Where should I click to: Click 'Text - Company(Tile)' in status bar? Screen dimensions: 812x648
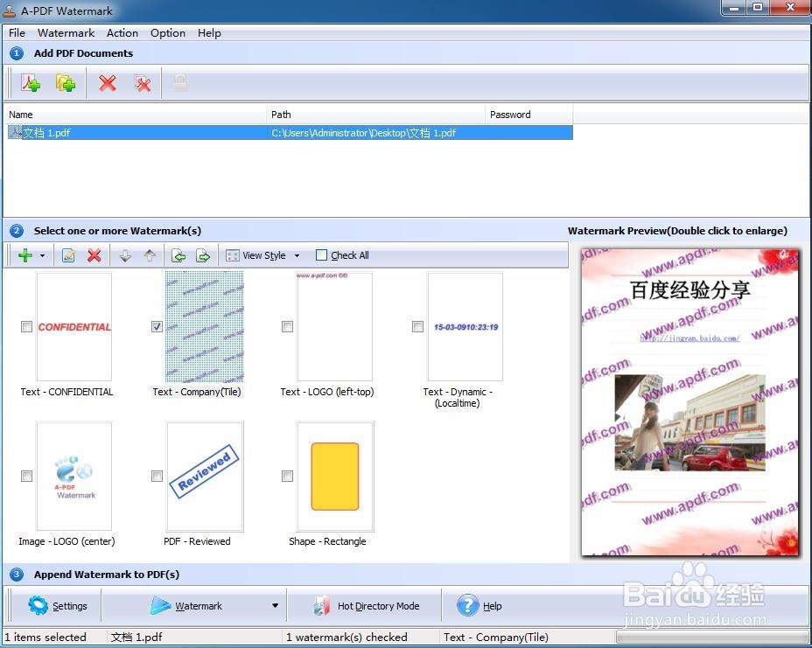tap(495, 638)
